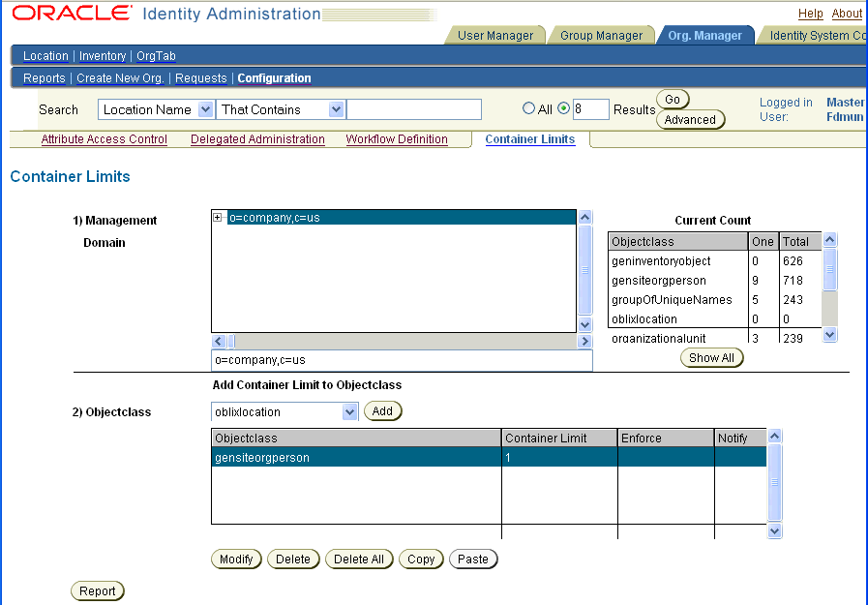The image size is (868, 605).
Task: Open Workflow Definition tab
Action: click(397, 139)
